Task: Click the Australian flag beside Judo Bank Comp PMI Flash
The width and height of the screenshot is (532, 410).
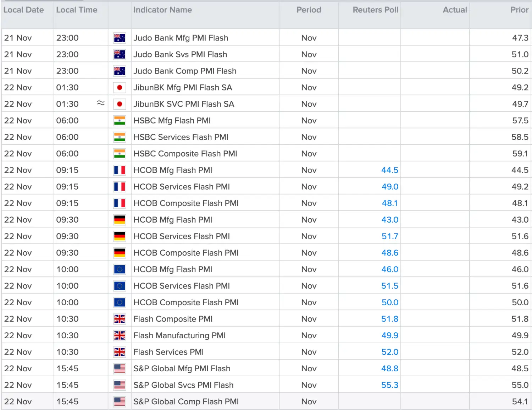Action: [120, 71]
